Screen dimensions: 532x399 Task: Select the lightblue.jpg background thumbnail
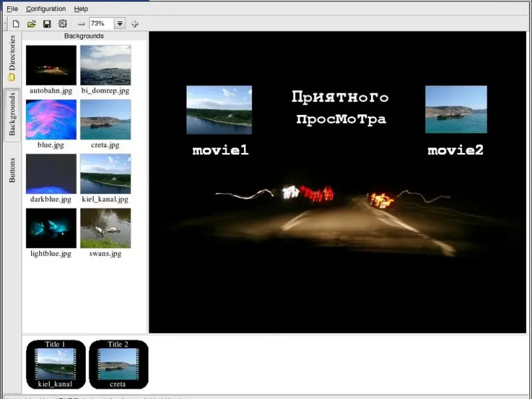tap(51, 228)
